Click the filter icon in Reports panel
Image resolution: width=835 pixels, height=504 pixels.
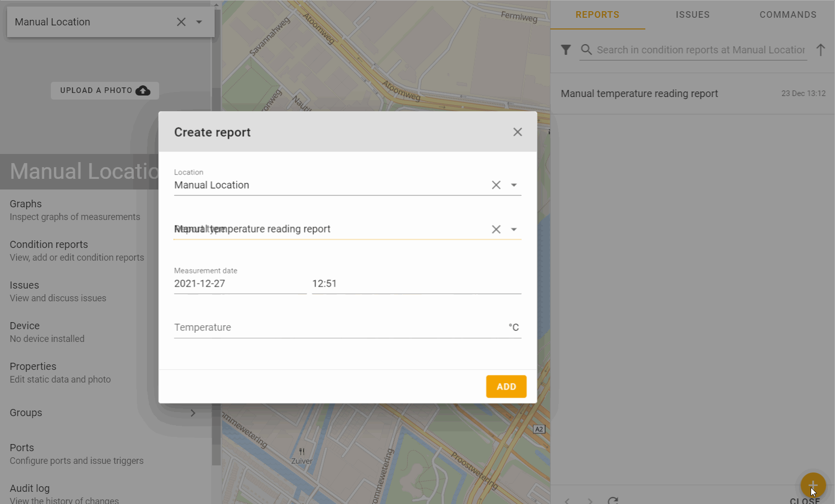565,50
